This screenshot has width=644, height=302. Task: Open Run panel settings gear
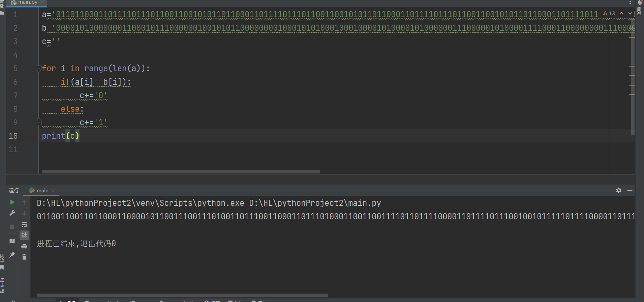click(x=619, y=190)
